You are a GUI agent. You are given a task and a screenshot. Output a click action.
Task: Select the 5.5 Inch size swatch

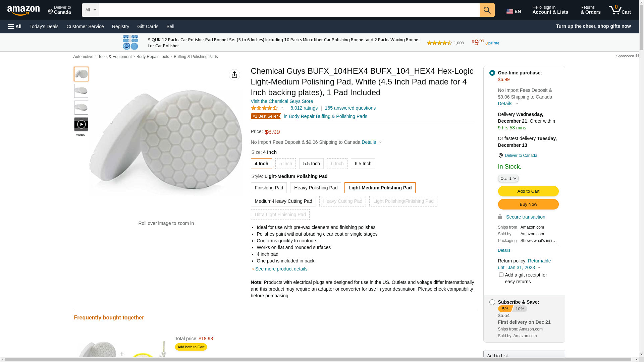click(x=311, y=164)
